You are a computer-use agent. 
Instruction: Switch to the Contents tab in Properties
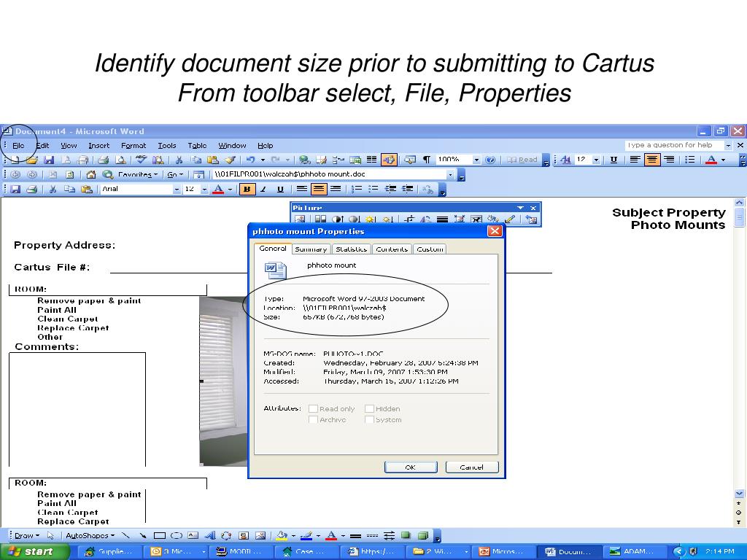(392, 249)
